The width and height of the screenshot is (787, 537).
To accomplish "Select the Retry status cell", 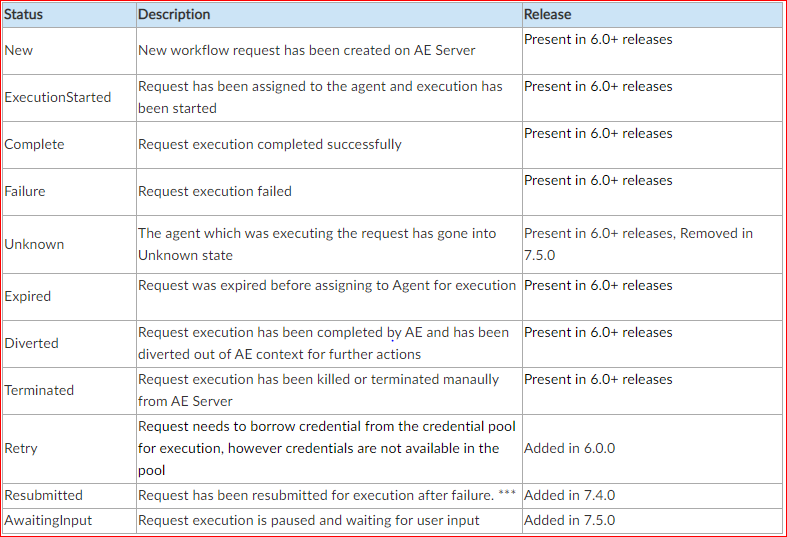I will point(69,449).
